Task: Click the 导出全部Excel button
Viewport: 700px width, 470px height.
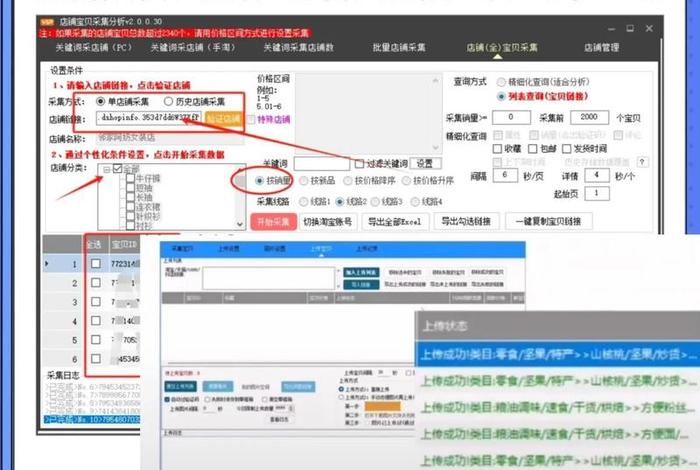Action: click(395, 222)
